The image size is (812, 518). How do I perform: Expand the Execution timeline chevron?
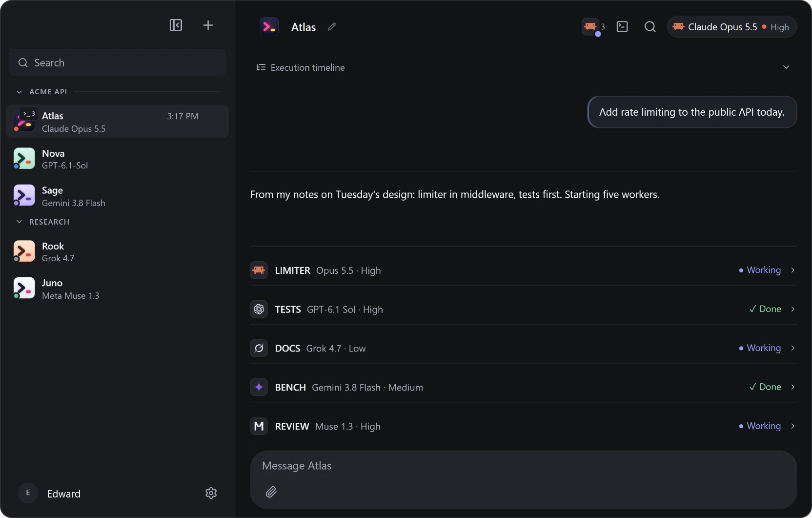click(x=786, y=67)
